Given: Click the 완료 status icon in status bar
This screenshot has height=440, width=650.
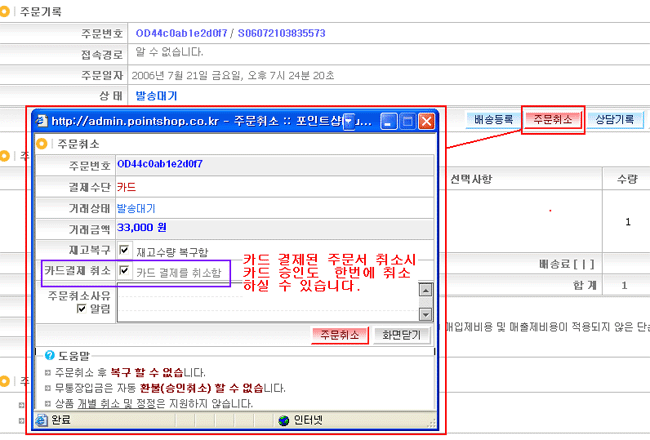Looking at the screenshot, I should (42, 420).
